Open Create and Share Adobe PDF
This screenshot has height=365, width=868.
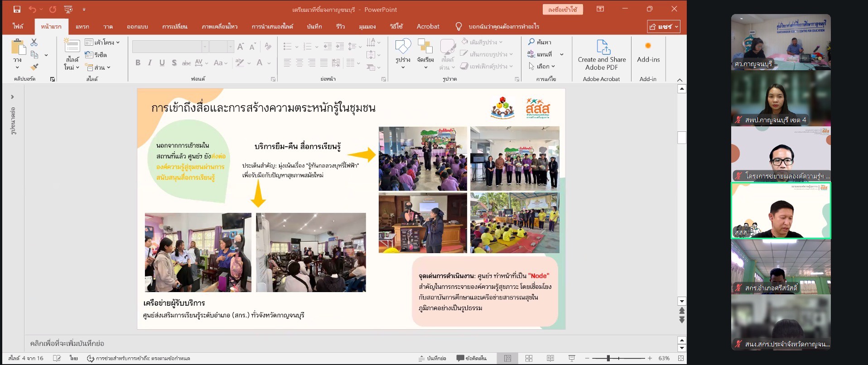[x=602, y=55]
